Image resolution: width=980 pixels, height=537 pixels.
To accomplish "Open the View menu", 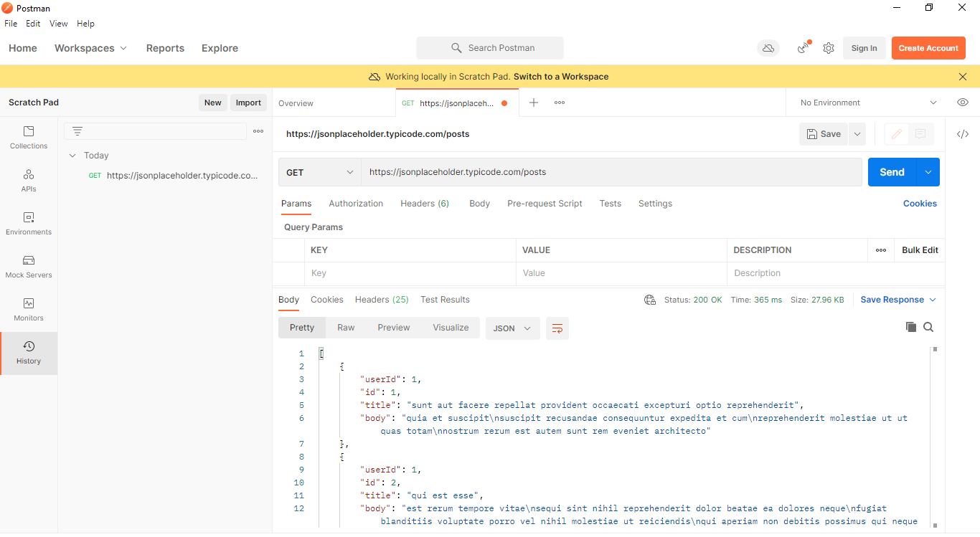I will pos(59,24).
